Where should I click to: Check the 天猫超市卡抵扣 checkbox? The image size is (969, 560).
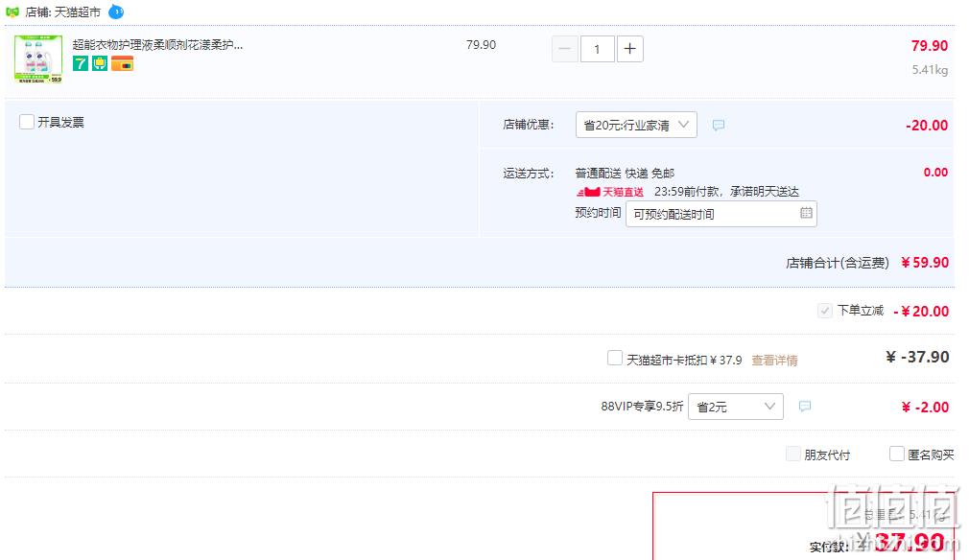[x=614, y=358]
